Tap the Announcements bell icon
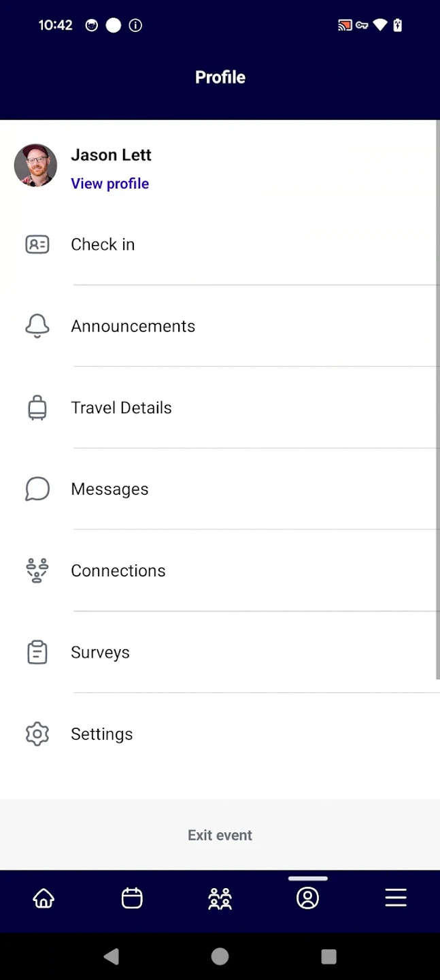The width and height of the screenshot is (440, 980). 37,326
